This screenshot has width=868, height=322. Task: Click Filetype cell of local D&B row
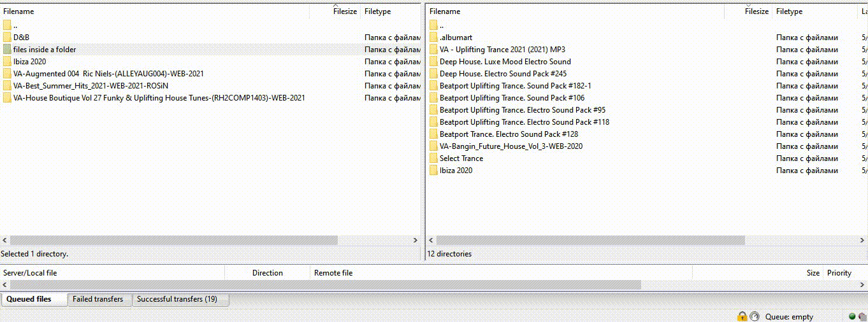(392, 38)
